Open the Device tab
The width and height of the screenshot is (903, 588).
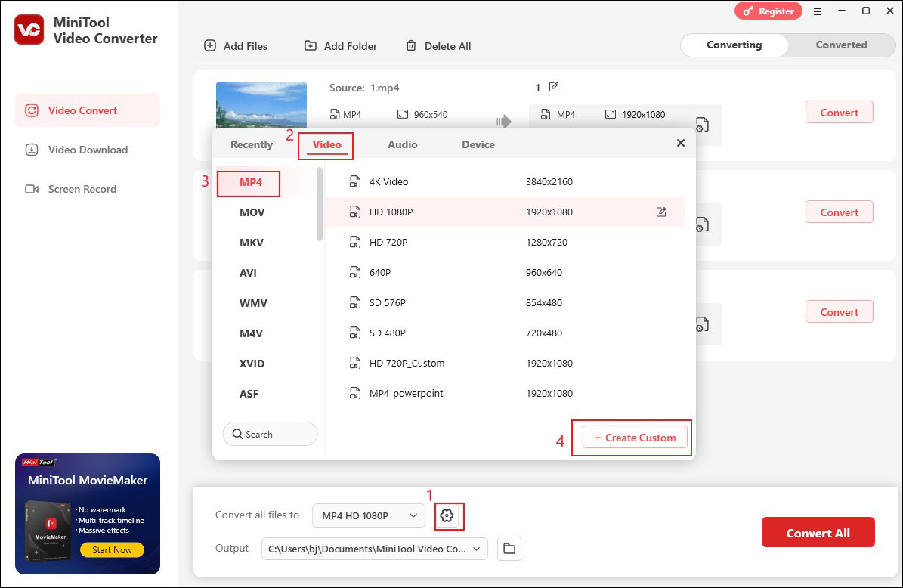click(x=478, y=144)
